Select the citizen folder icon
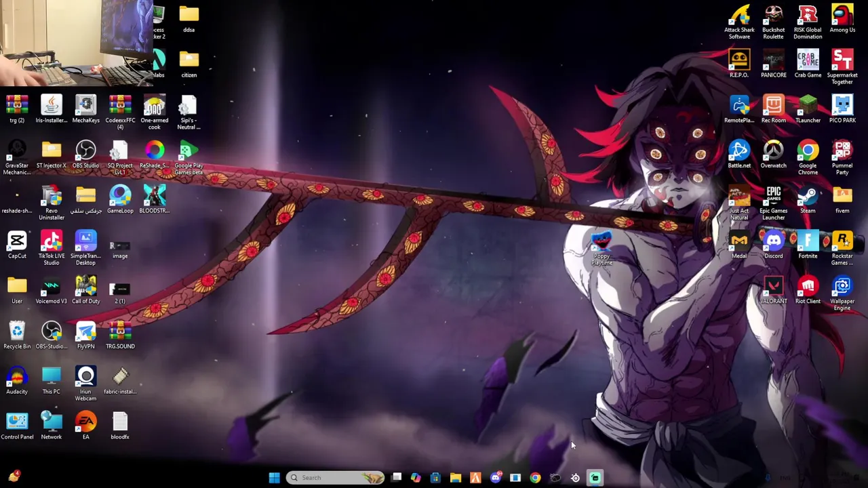The image size is (868, 488). [x=189, y=64]
